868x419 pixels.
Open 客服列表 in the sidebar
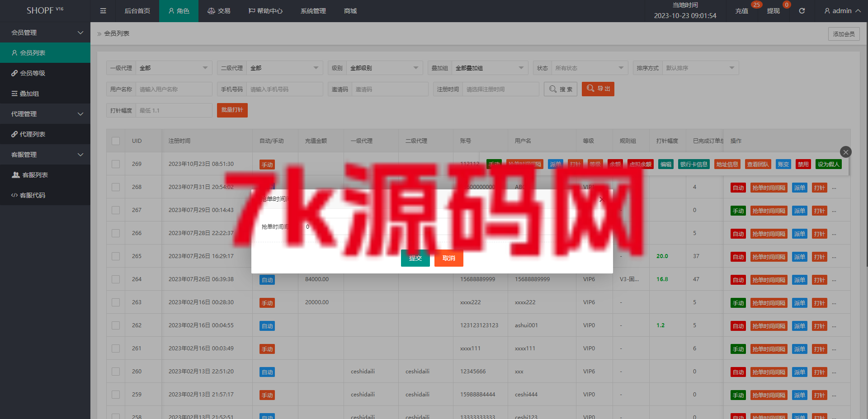pyautogui.click(x=45, y=175)
